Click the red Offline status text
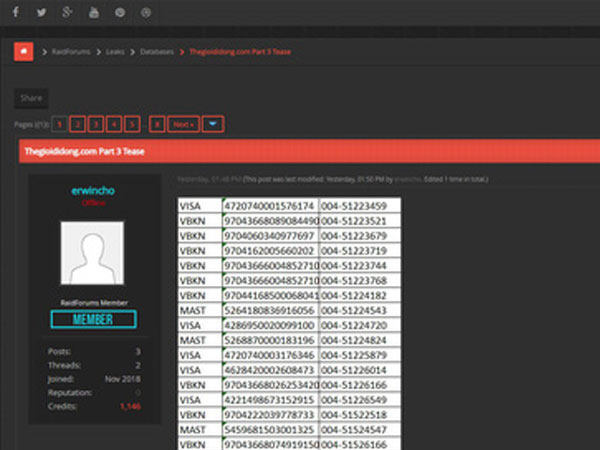The image size is (600, 450). pos(93,202)
